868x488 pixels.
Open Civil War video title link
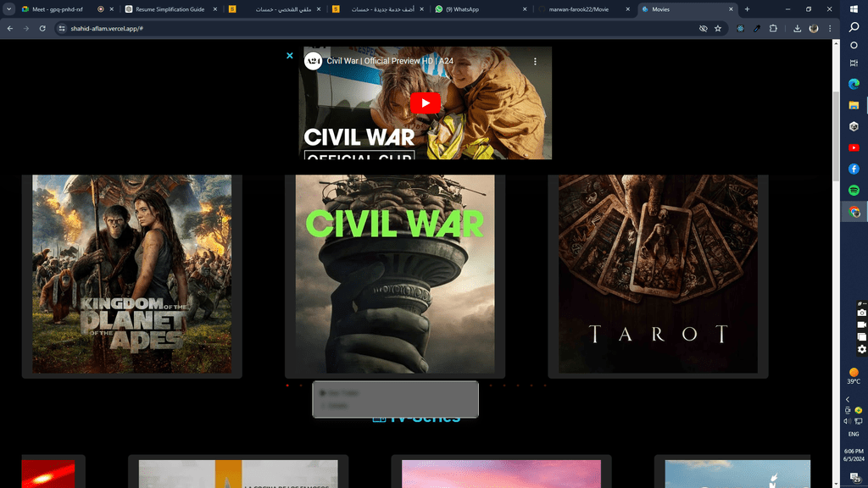tap(390, 61)
